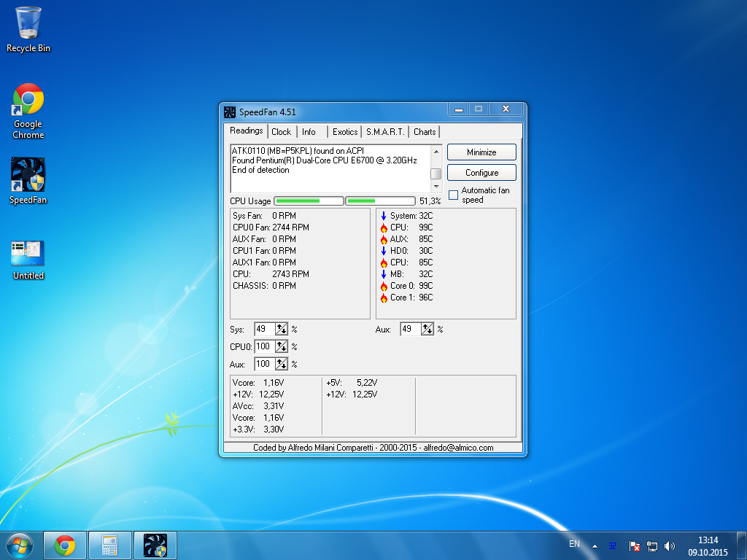Open the Windows Start menu orb
The height and width of the screenshot is (560, 747).
[20, 545]
